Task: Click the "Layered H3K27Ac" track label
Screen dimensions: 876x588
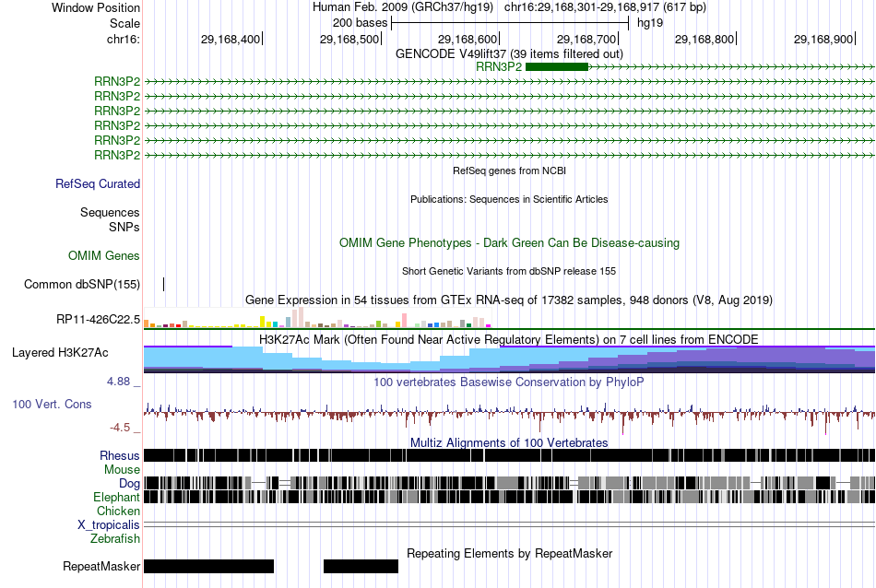Action: [60, 352]
